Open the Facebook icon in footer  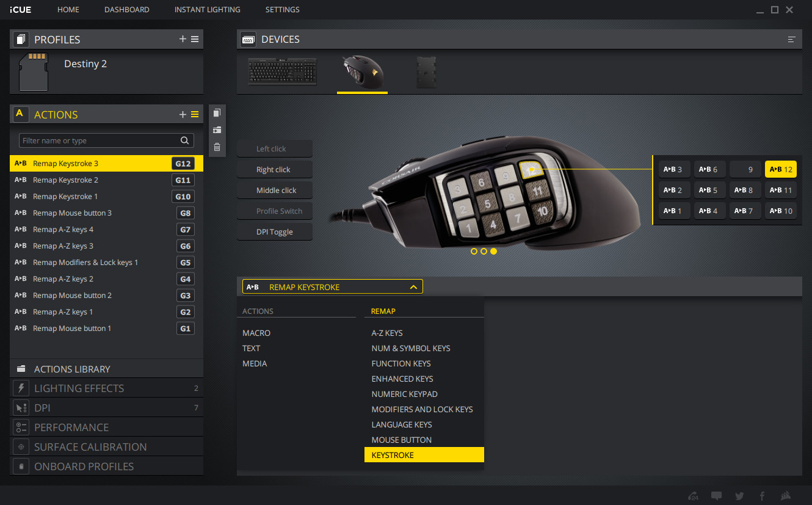point(762,496)
